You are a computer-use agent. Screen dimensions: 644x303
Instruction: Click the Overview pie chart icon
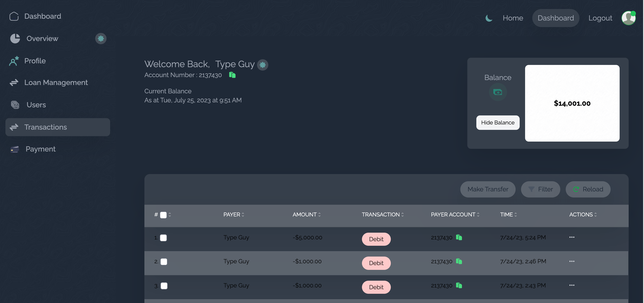coord(15,39)
